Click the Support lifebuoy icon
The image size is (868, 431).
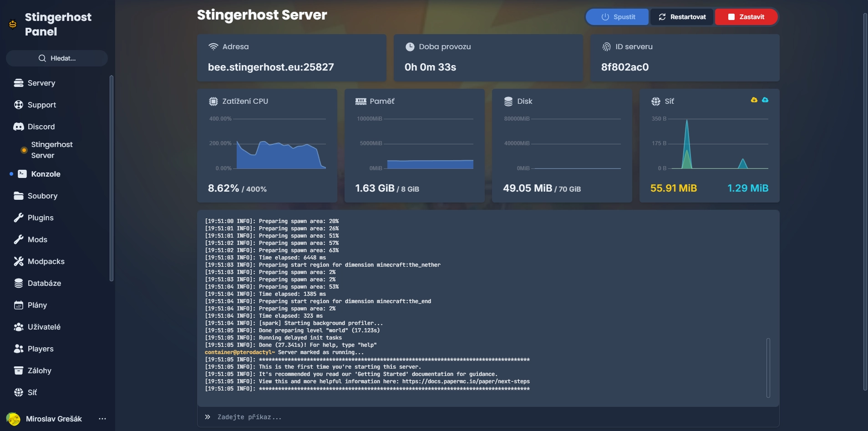19,105
